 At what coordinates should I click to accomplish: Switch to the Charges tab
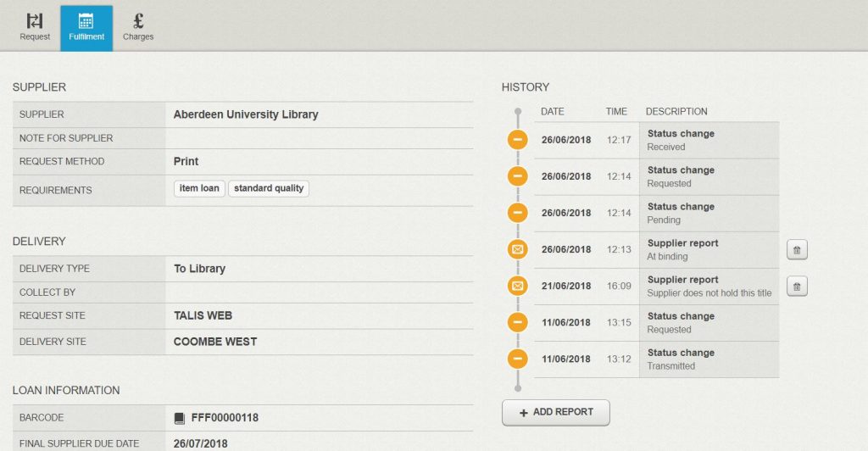(138, 27)
